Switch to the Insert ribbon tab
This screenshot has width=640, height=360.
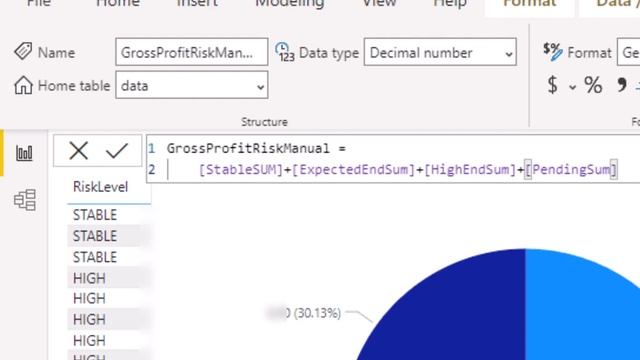coord(197,3)
